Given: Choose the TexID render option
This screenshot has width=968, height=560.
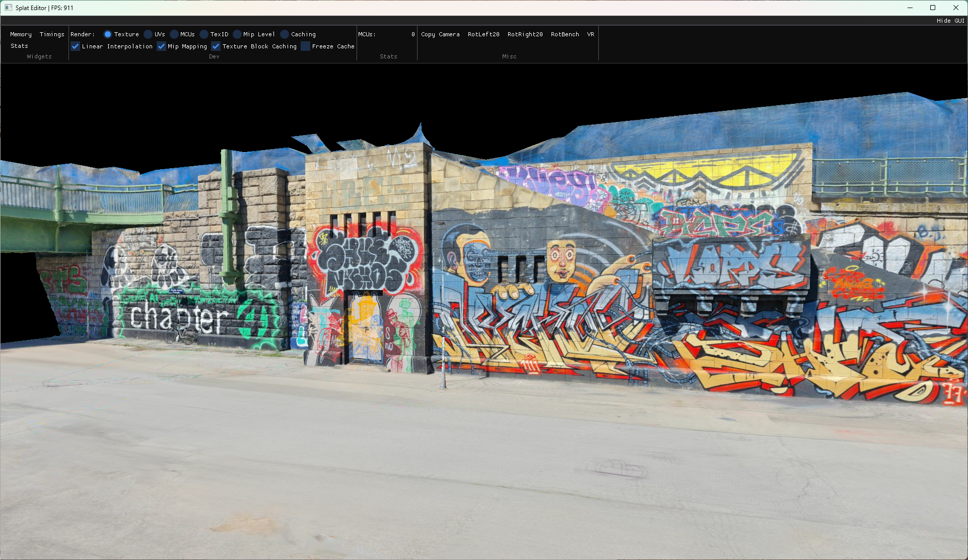Looking at the screenshot, I should [x=204, y=34].
